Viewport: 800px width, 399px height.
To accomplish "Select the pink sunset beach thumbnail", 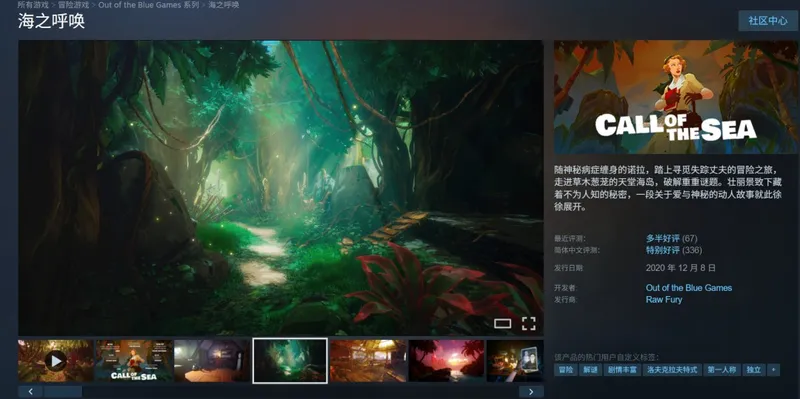I will coord(446,361).
